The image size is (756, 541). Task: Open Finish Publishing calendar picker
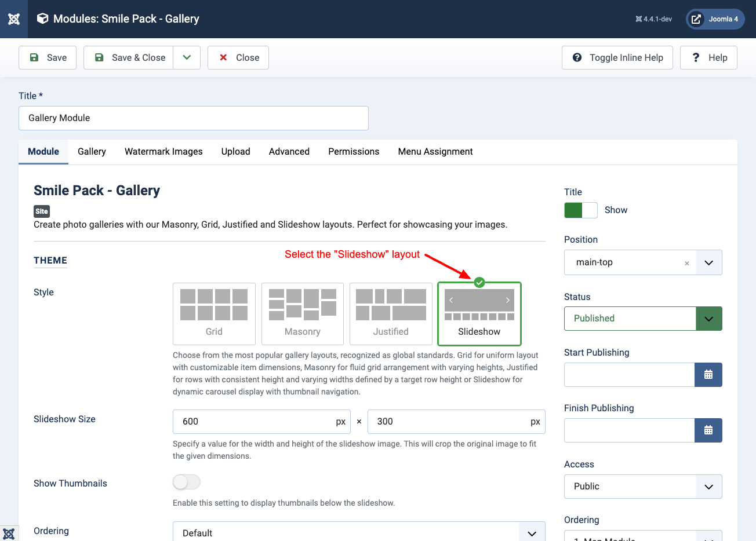click(708, 430)
